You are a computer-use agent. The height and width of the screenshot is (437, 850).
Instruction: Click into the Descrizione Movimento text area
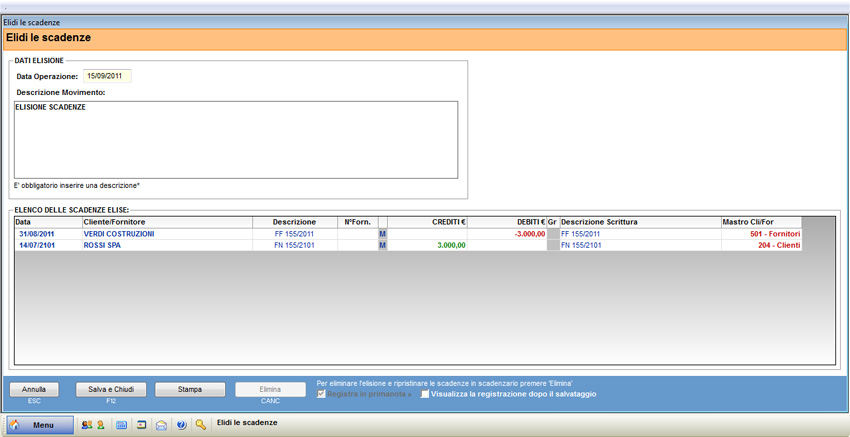coord(236,140)
